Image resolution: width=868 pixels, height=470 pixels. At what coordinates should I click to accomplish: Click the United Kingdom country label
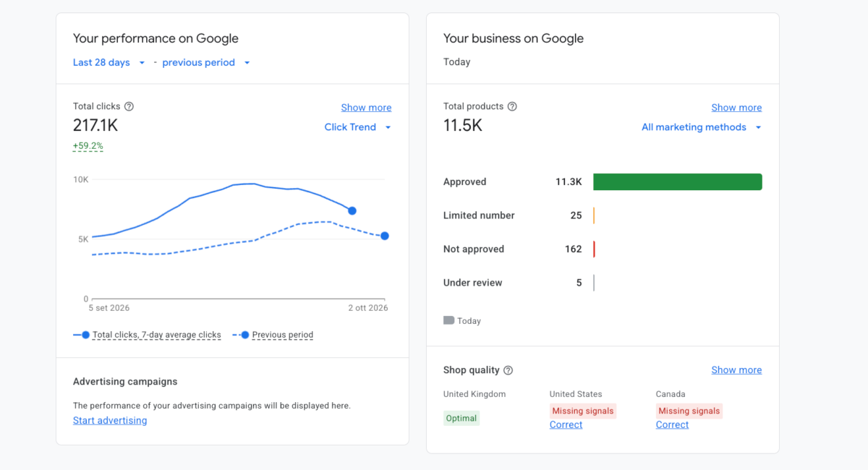pyautogui.click(x=475, y=394)
